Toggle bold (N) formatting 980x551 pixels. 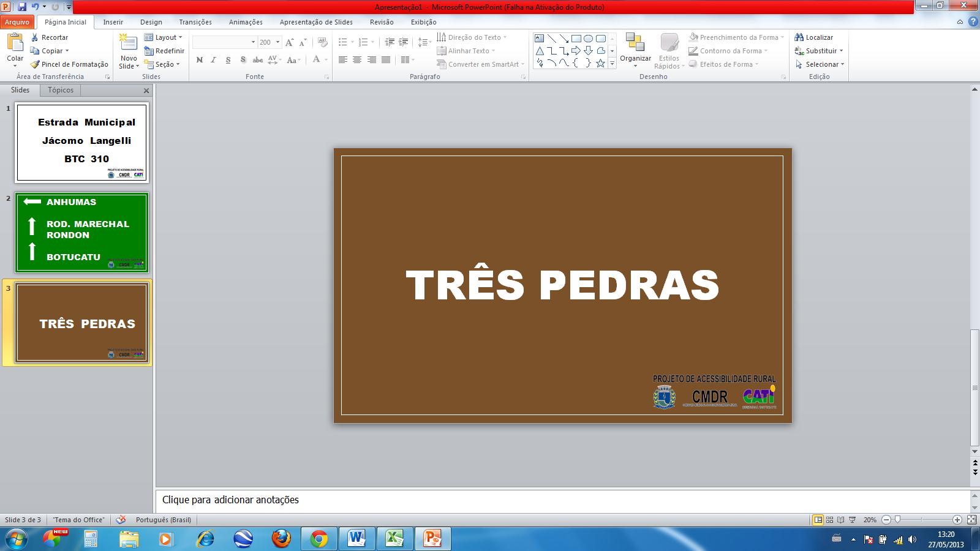coord(199,59)
